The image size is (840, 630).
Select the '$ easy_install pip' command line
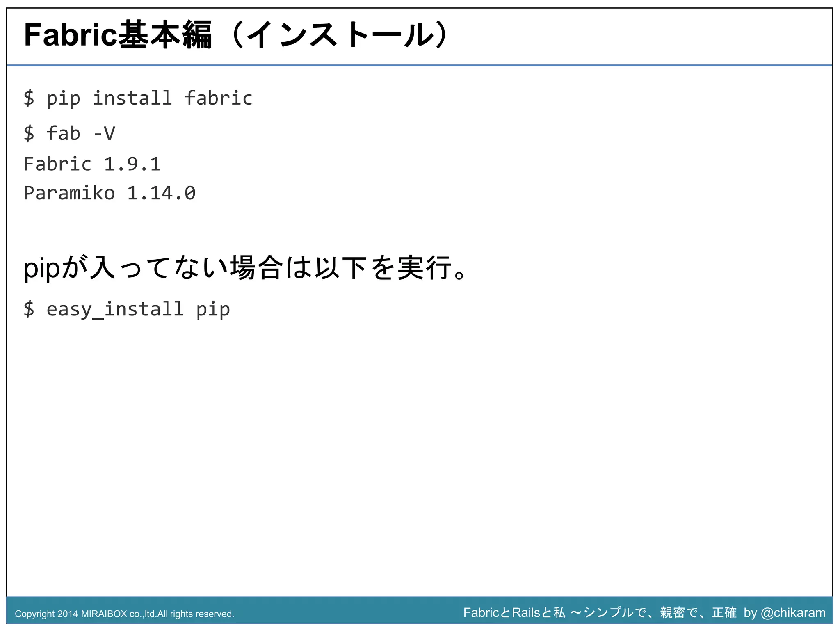(127, 309)
